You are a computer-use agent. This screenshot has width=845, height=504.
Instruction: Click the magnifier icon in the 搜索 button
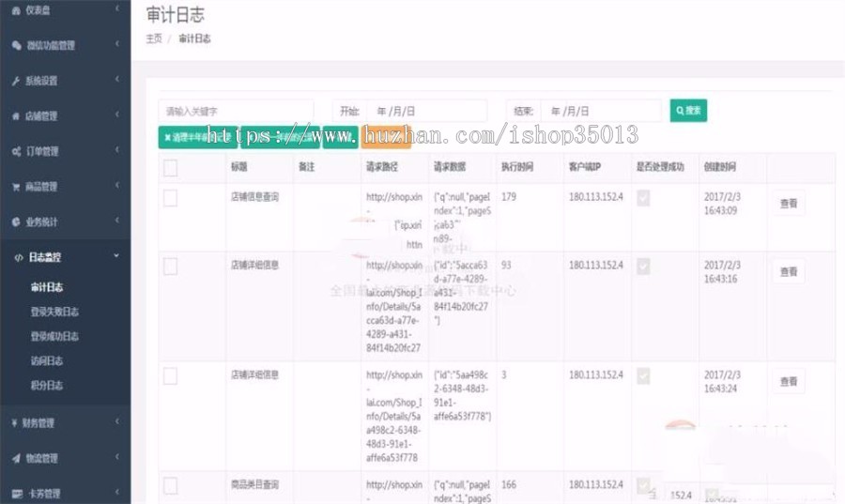coord(680,111)
